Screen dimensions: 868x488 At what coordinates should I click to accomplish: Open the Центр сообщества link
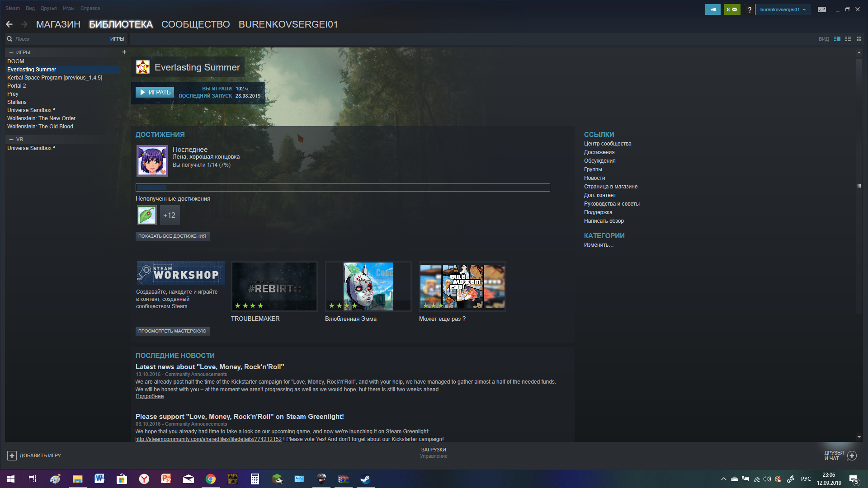607,144
